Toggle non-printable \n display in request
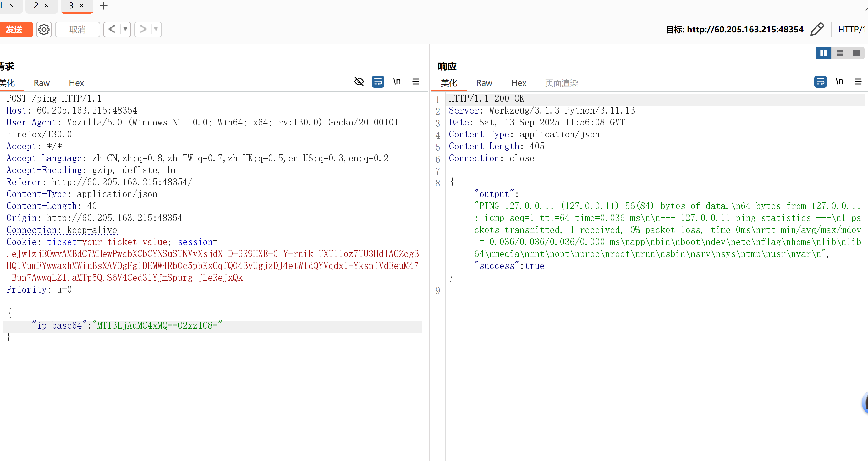Image resolution: width=868 pixels, height=461 pixels. click(x=397, y=82)
